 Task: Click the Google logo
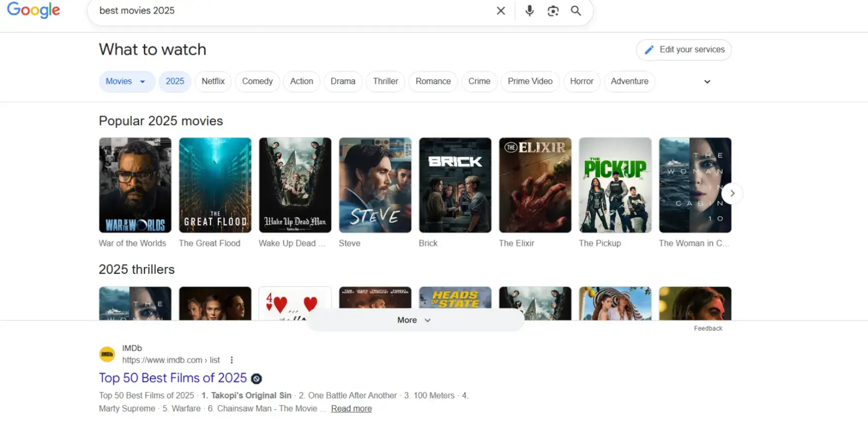[33, 10]
